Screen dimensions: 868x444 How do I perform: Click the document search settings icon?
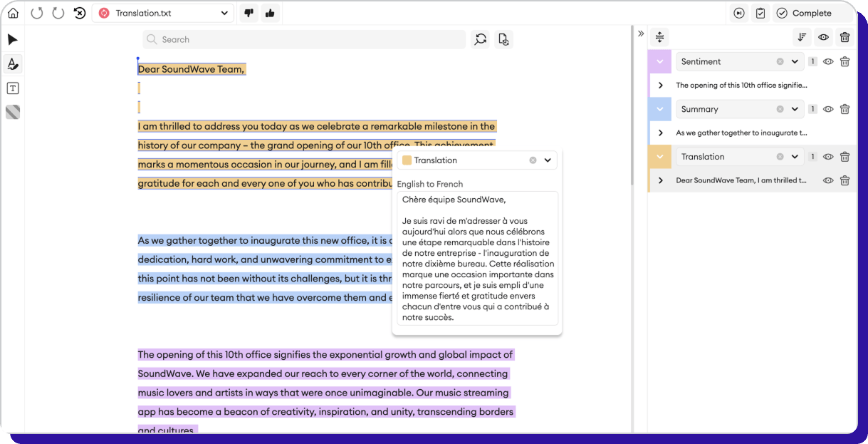pyautogui.click(x=503, y=39)
